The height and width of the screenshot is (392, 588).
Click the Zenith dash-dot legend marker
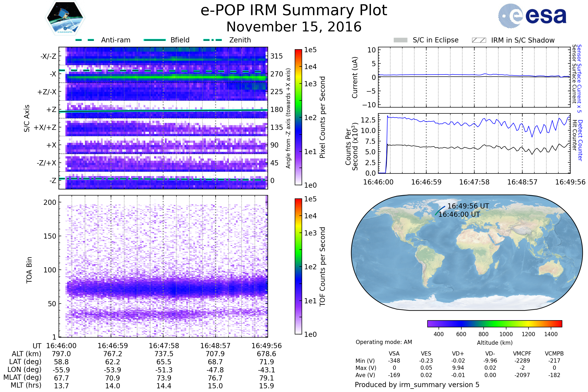point(213,40)
